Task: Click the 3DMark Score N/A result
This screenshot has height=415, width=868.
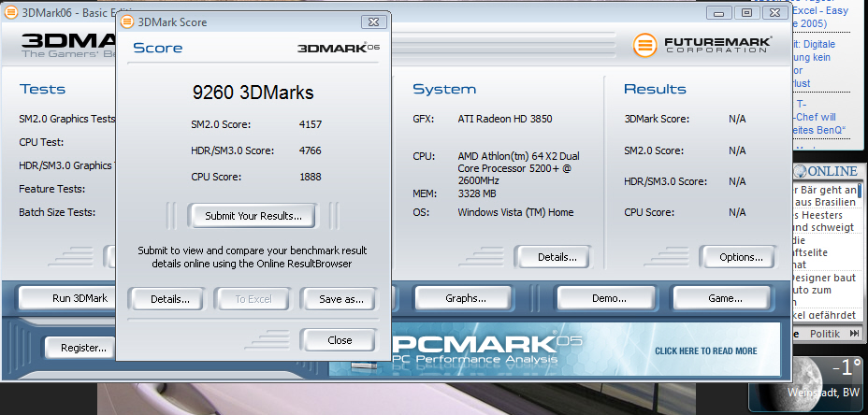Action: point(737,119)
